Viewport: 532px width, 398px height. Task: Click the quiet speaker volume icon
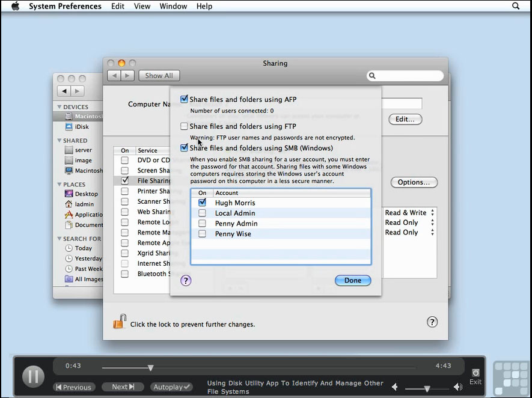pyautogui.click(x=394, y=387)
